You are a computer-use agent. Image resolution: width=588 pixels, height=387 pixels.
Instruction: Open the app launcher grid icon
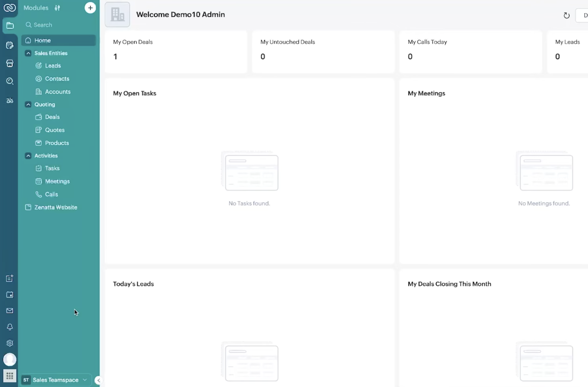(10, 376)
